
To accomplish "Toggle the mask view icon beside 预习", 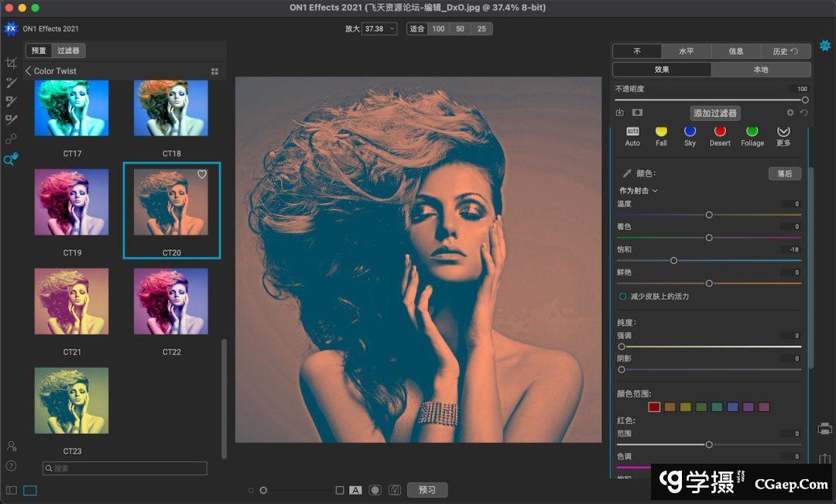I will pyautogui.click(x=375, y=490).
